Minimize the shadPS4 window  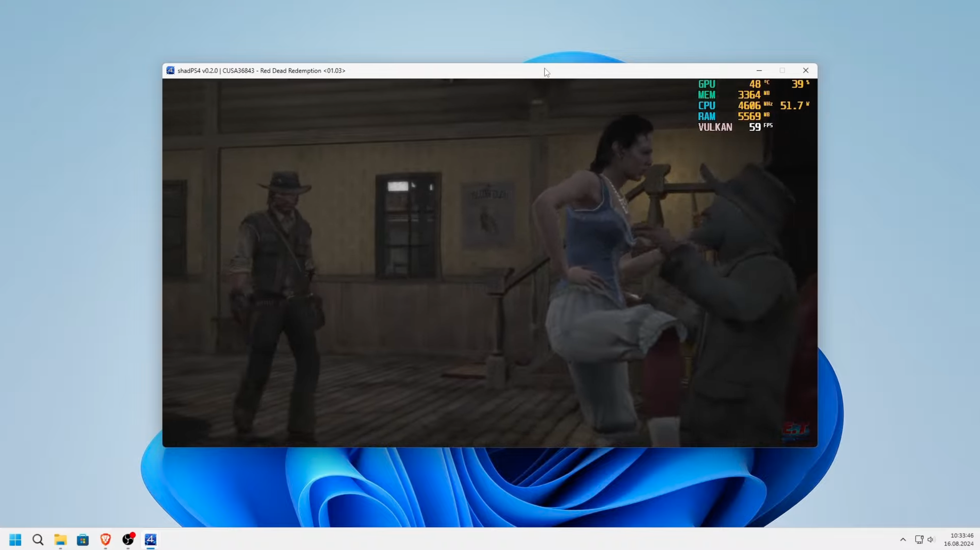[x=759, y=70]
